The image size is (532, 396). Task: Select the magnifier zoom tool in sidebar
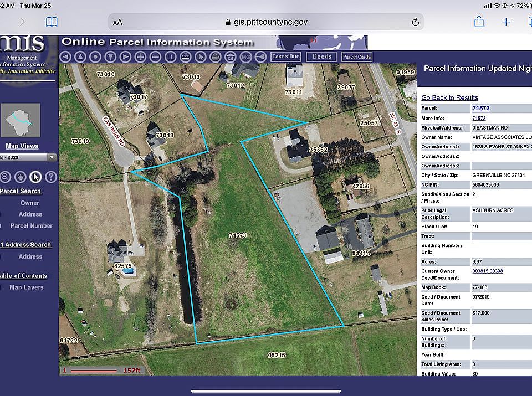click(5, 177)
